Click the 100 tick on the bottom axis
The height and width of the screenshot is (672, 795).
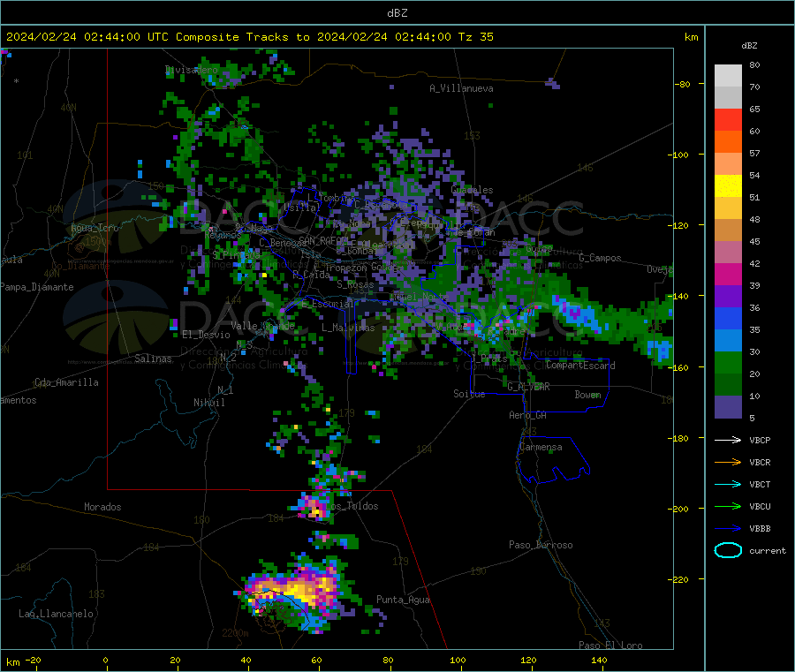[458, 660]
